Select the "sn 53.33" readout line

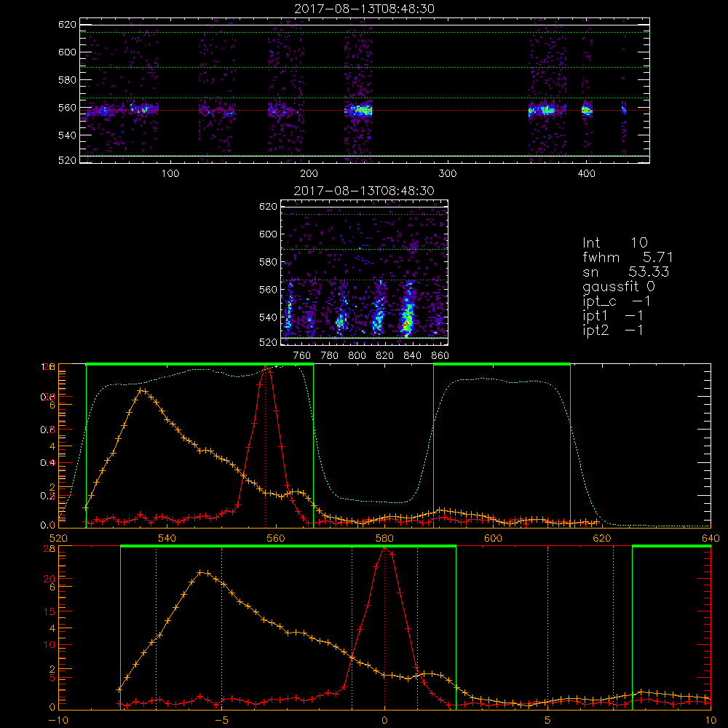click(625, 272)
